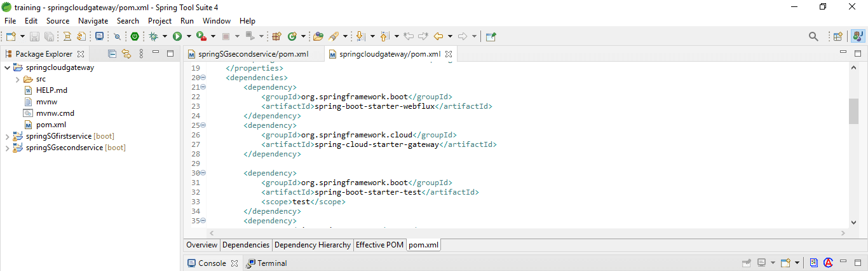Expand the src folder
Image resolution: width=868 pixels, height=271 pixels.
[17, 79]
